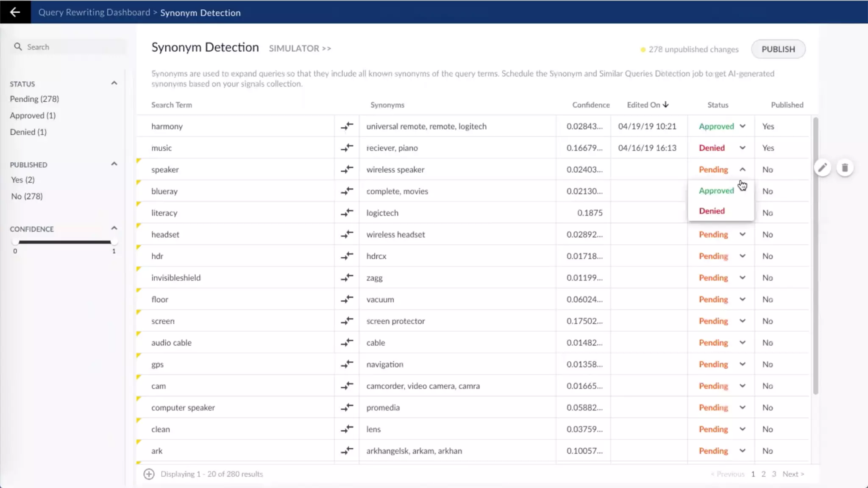
Task: Choose Denied in the status menu
Action: [712, 211]
